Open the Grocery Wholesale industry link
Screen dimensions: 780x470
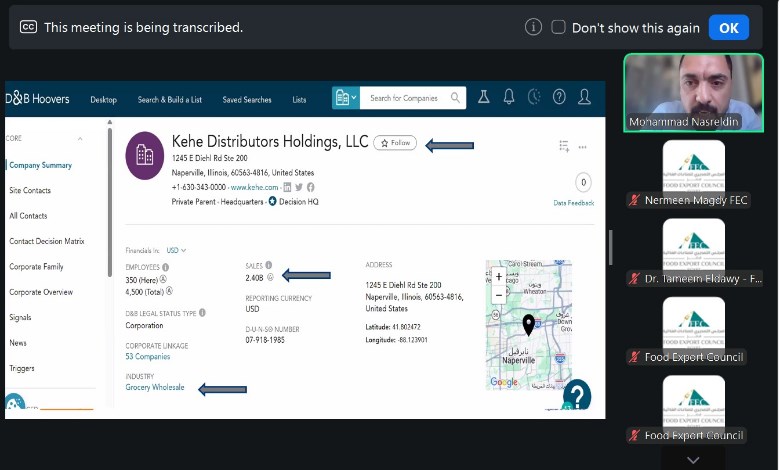pyautogui.click(x=155, y=387)
